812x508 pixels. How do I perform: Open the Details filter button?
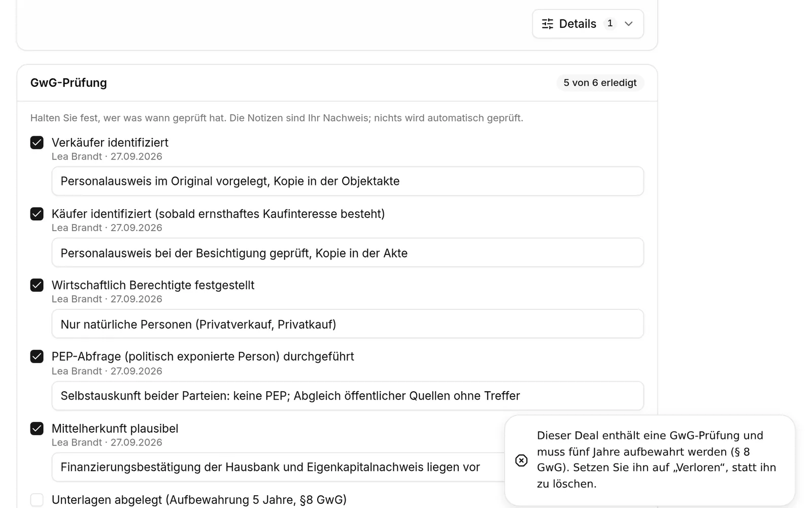pos(588,24)
